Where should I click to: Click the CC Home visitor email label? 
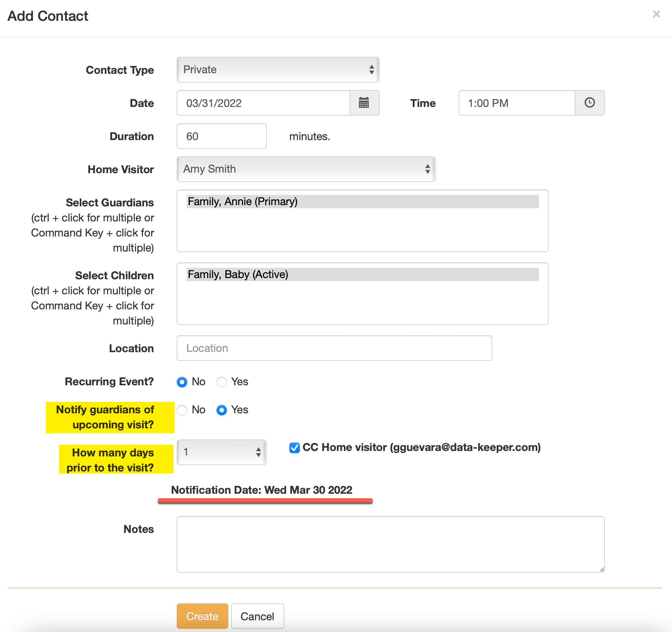pyautogui.click(x=422, y=447)
